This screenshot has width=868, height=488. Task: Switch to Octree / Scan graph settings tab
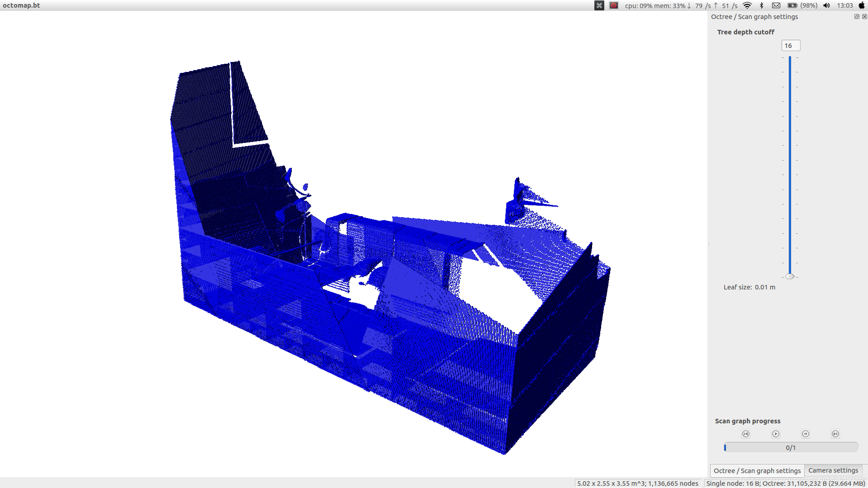757,471
